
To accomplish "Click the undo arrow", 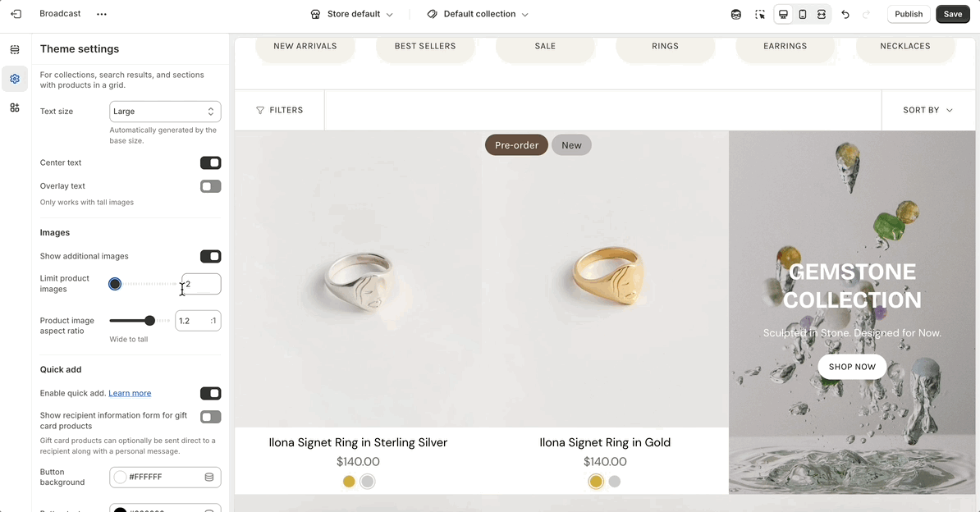I will pos(845,14).
